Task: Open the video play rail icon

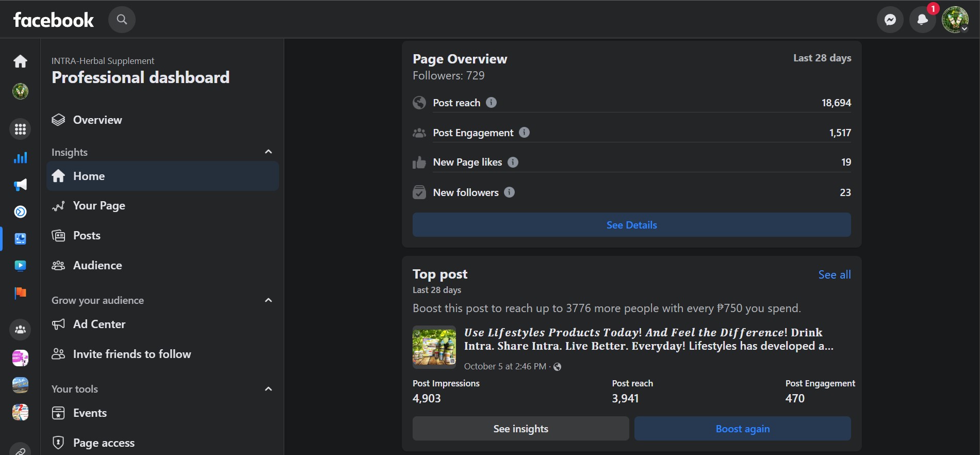Action: point(20,266)
